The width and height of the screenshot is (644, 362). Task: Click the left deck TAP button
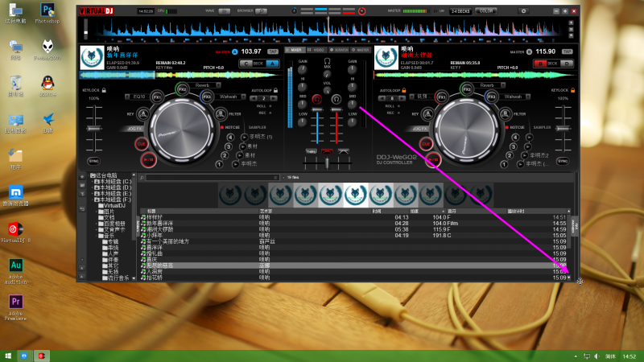(272, 51)
